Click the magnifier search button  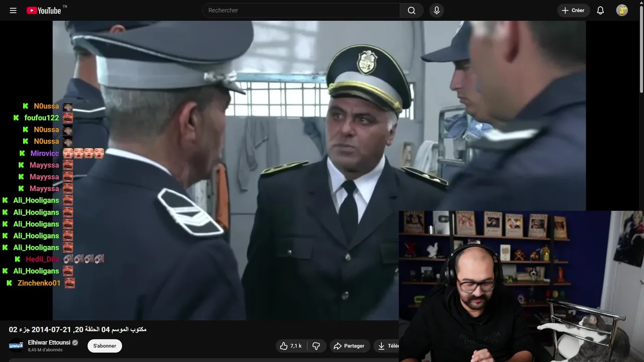tap(412, 11)
